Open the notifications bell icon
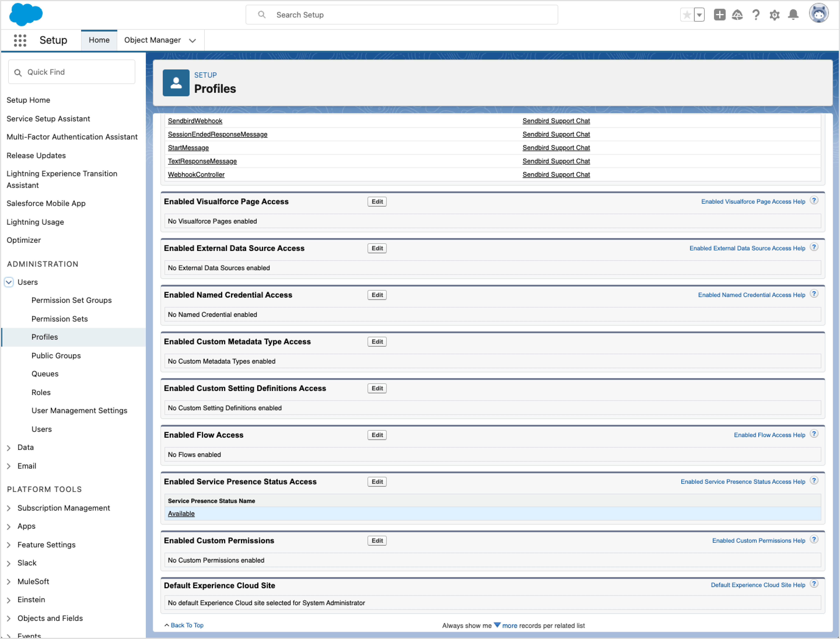Viewport: 840px width, 639px height. click(793, 15)
